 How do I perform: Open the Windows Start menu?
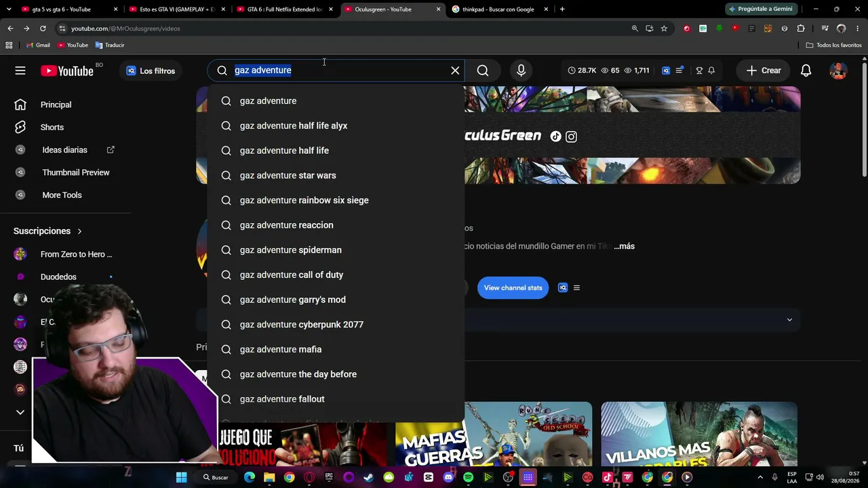click(181, 477)
